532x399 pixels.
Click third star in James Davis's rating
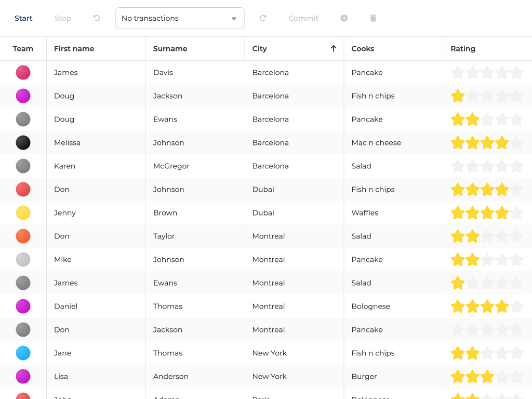487,73
